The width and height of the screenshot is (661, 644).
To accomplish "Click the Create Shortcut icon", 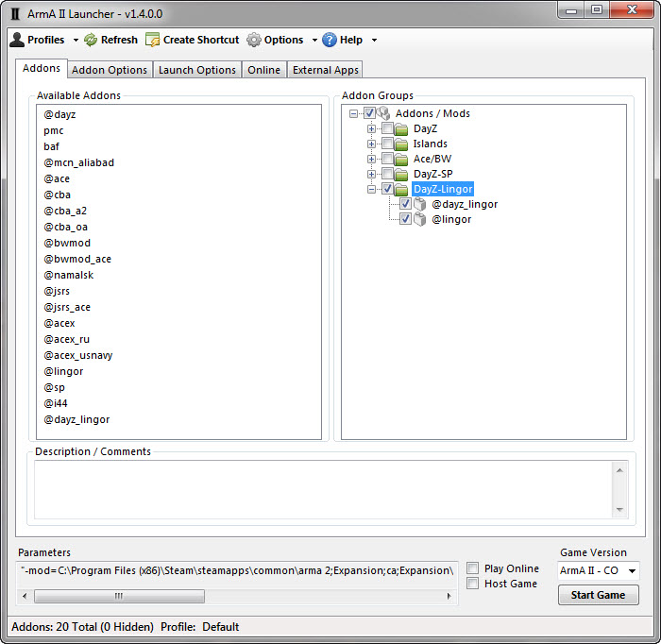I will tap(152, 40).
